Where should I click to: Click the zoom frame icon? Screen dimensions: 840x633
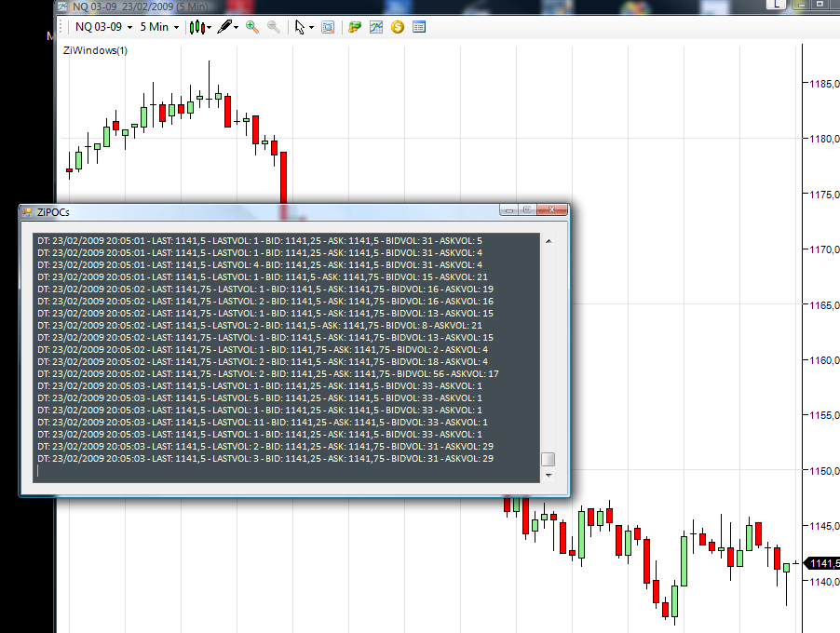pos(328,27)
